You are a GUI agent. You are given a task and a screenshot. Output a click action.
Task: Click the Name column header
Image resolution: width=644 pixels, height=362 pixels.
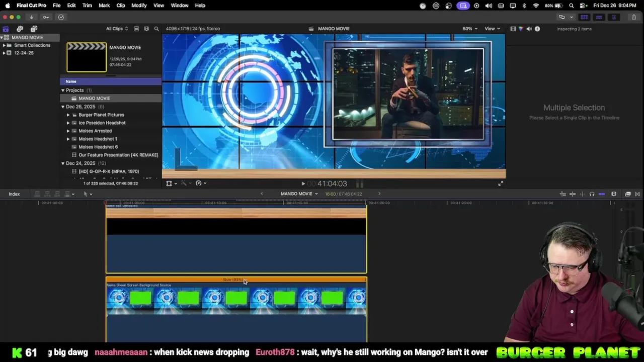tap(111, 81)
